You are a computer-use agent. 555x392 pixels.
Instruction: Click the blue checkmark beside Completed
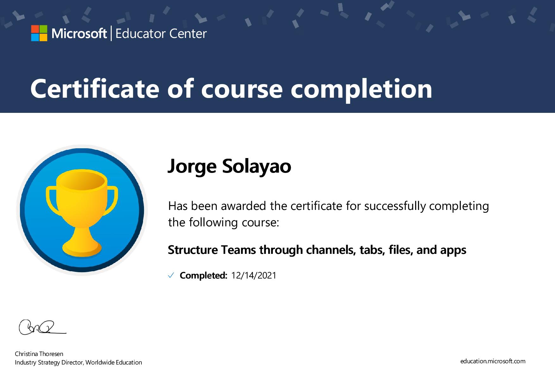[x=171, y=276]
